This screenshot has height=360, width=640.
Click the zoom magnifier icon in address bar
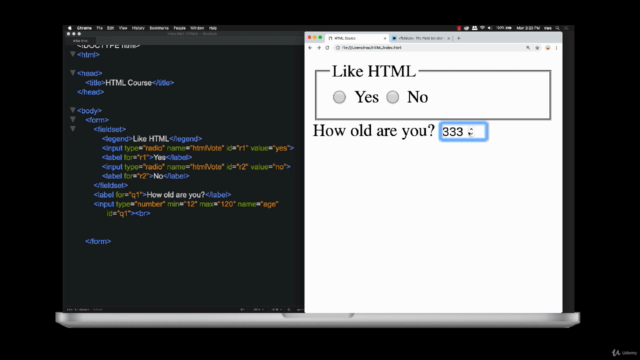click(528, 48)
